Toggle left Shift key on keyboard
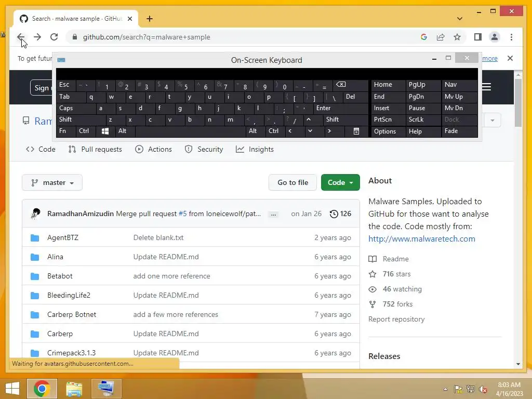 click(81, 119)
